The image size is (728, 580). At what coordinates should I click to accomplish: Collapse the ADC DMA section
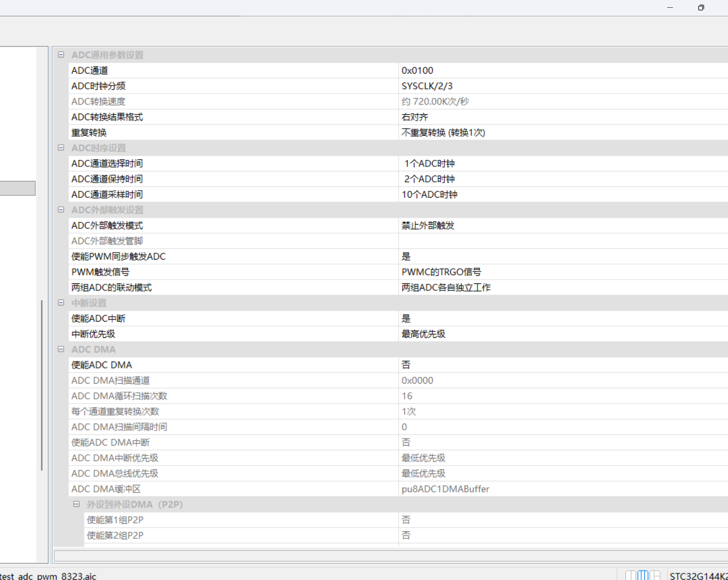(61, 349)
